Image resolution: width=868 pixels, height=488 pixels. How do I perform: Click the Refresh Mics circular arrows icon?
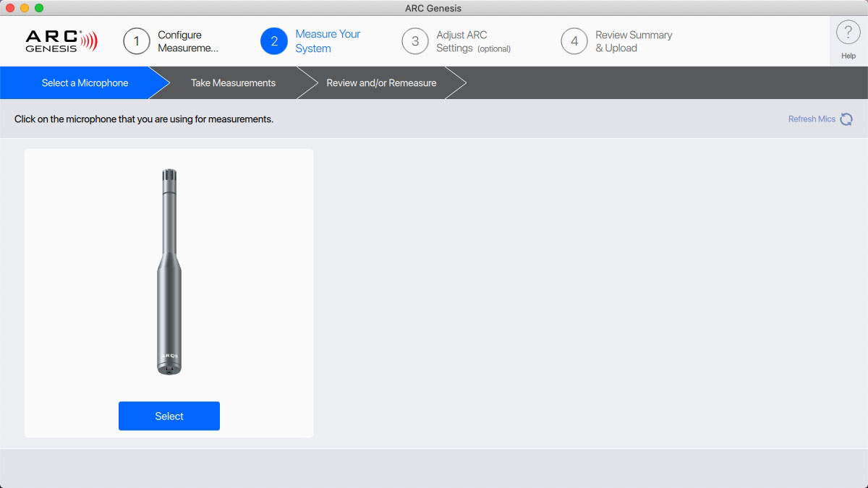tap(846, 119)
